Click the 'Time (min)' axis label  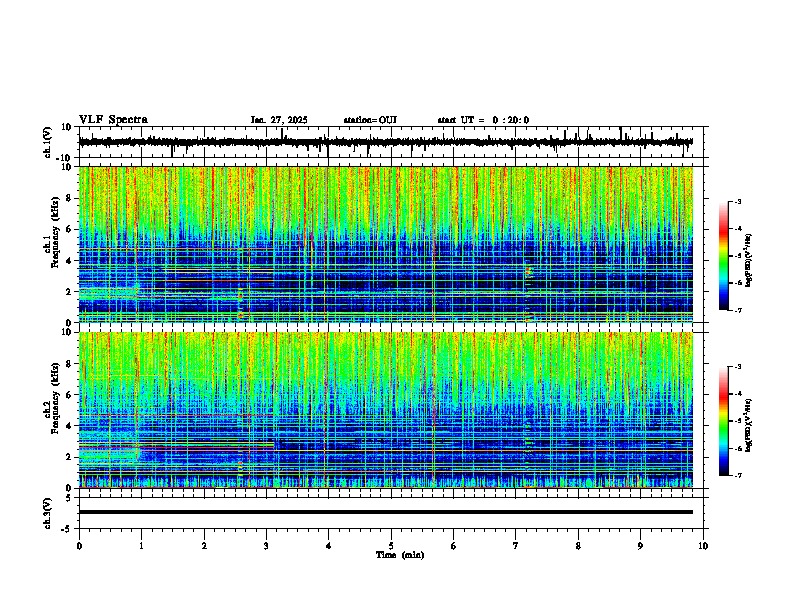[400, 555]
